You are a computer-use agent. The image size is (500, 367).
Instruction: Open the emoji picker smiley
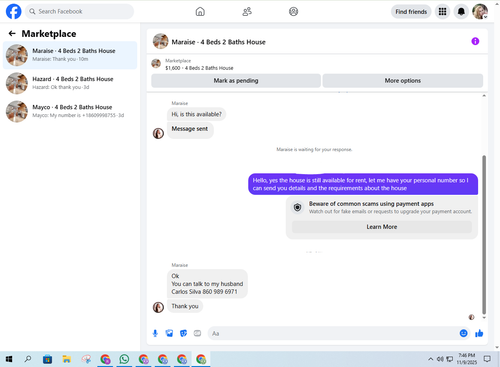click(463, 333)
